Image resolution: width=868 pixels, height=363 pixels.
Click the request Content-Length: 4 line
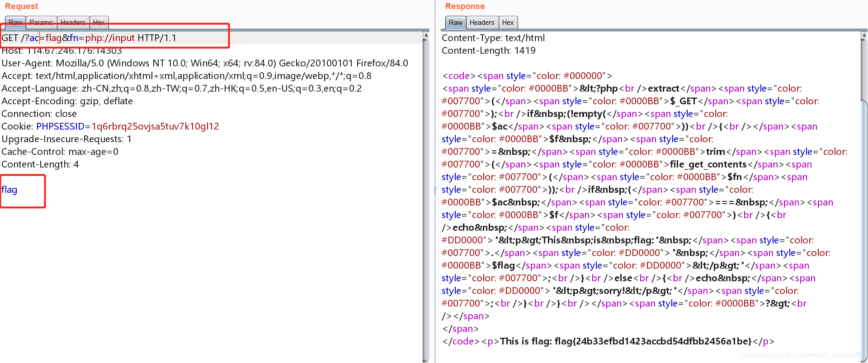(x=40, y=164)
